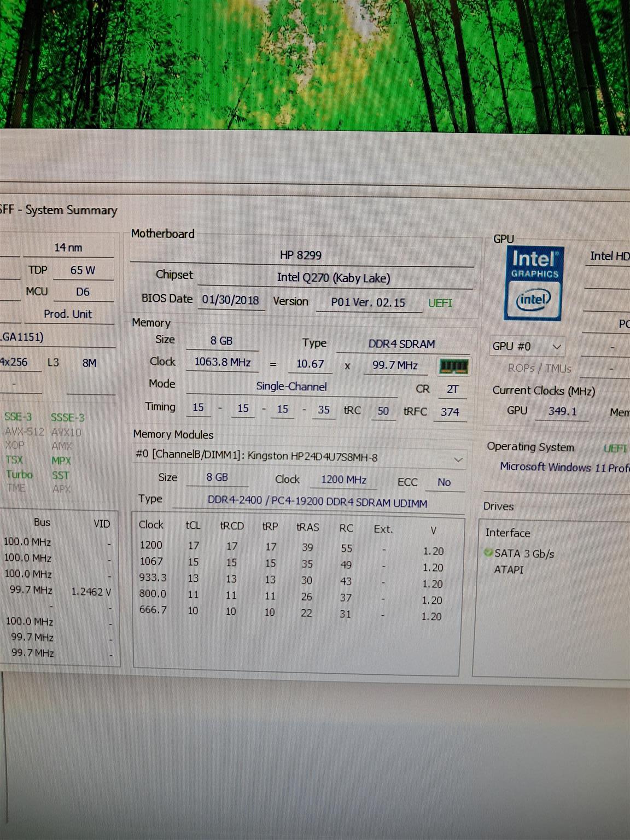
Task: Click the Intel Graphics logo
Action: tap(533, 283)
